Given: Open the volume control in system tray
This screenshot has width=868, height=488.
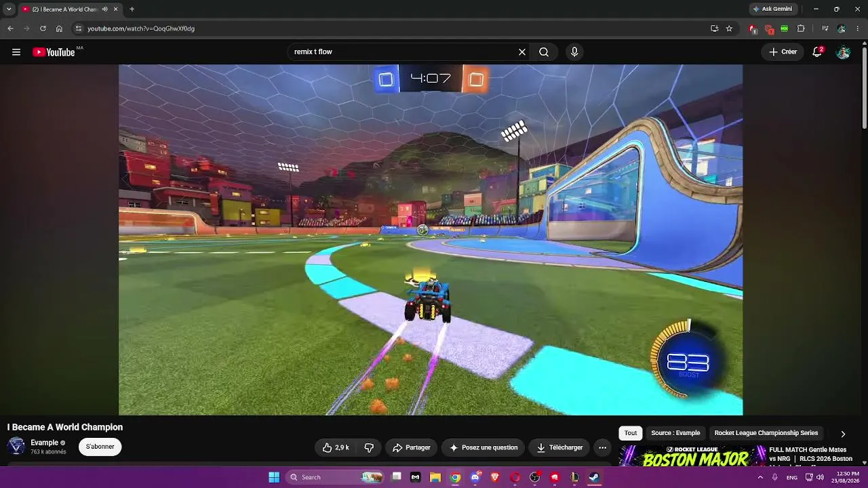Looking at the screenshot, I should (x=821, y=477).
